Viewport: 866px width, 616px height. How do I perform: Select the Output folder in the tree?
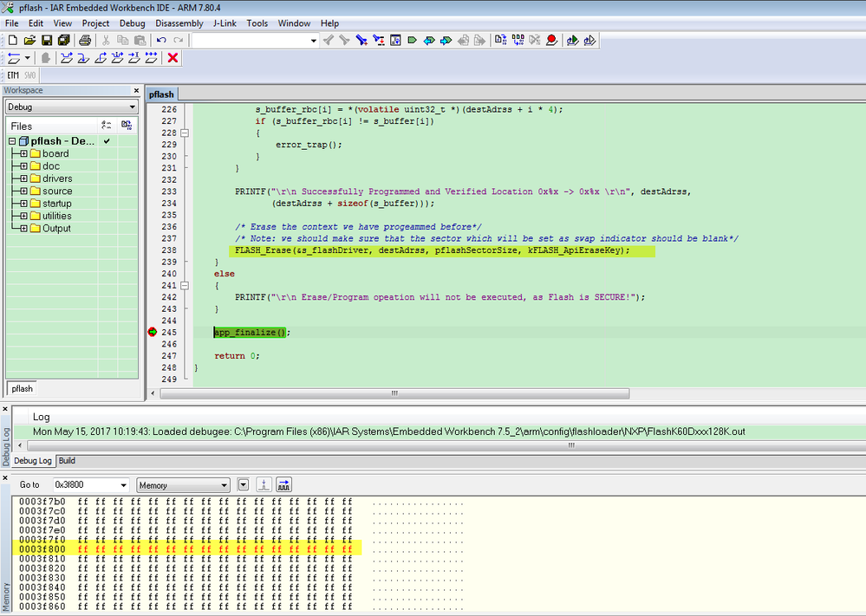(x=56, y=229)
